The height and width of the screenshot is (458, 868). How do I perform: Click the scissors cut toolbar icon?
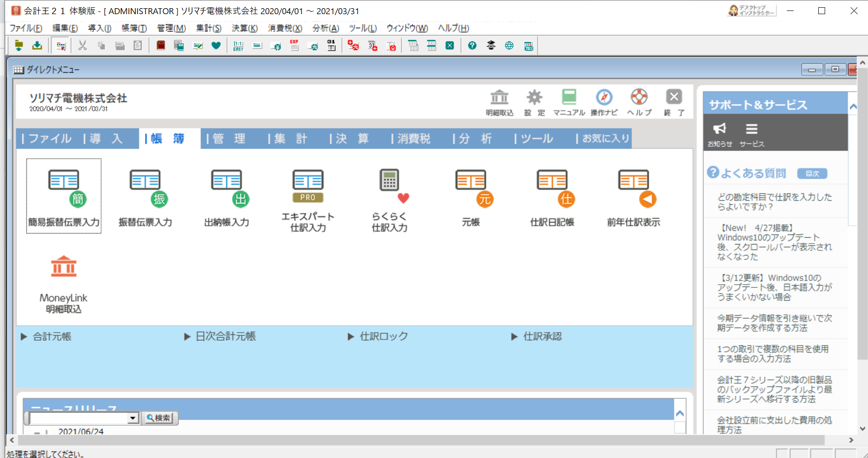tap(83, 46)
